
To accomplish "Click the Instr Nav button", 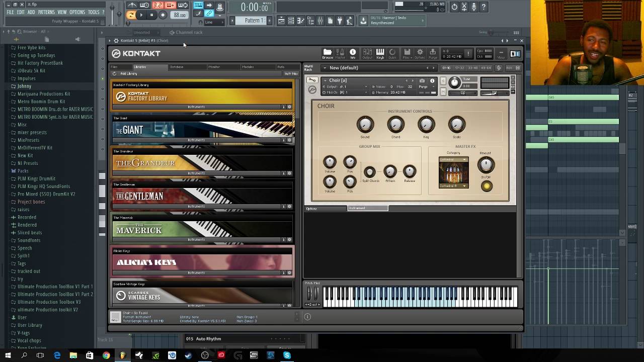I will click(x=291, y=74).
